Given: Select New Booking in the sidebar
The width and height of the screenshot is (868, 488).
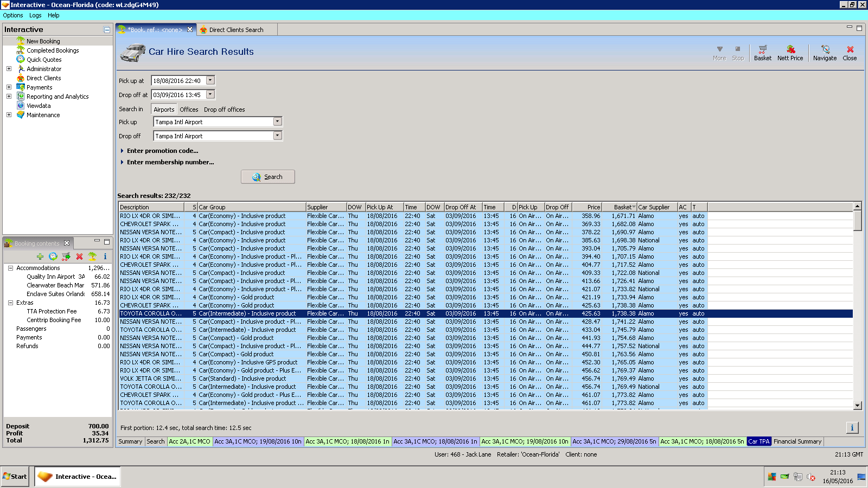Looking at the screenshot, I should point(43,41).
